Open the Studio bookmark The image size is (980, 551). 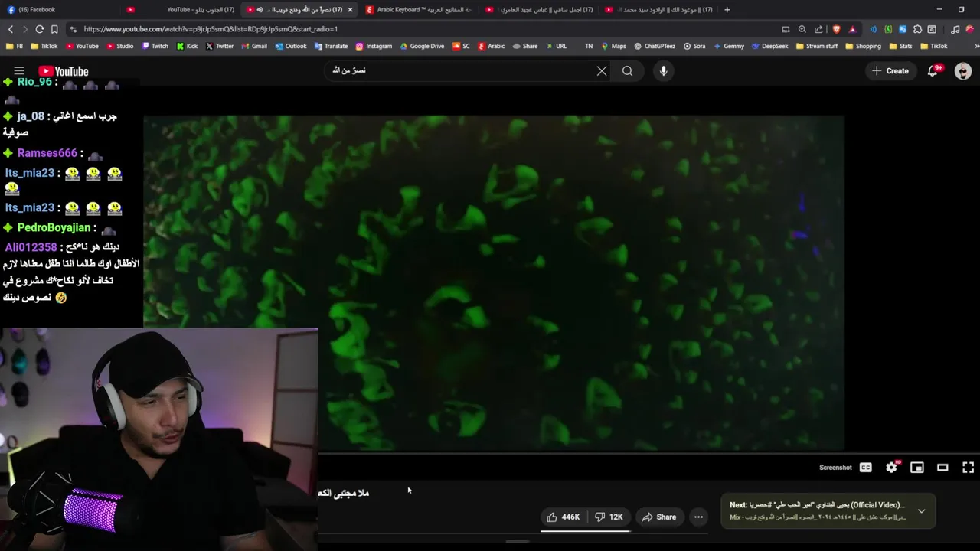[119, 46]
